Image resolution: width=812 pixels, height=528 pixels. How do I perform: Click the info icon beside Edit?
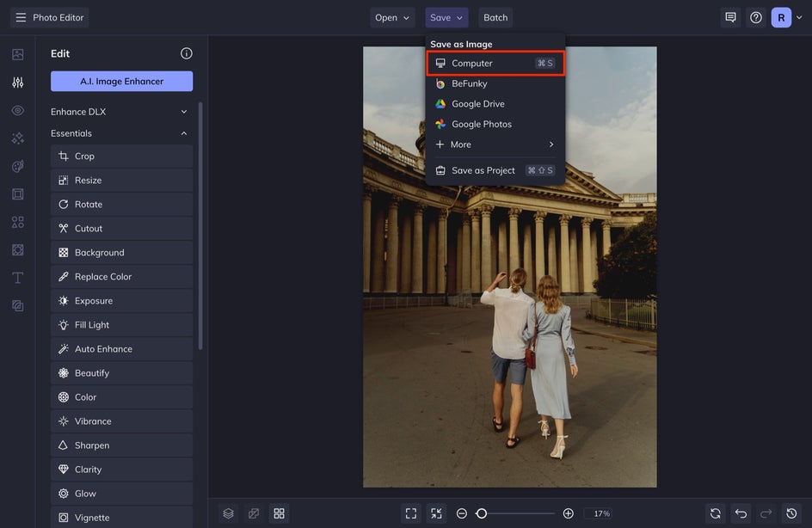point(186,53)
